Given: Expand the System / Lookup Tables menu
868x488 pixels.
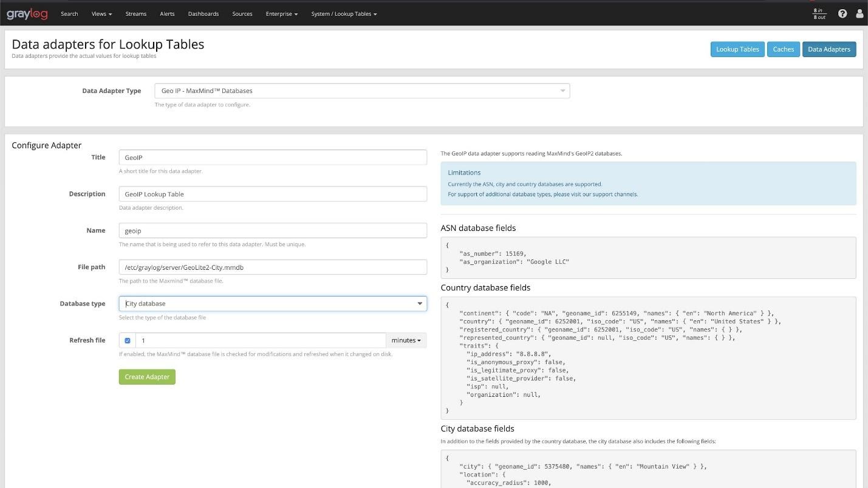Looking at the screenshot, I should pos(344,14).
